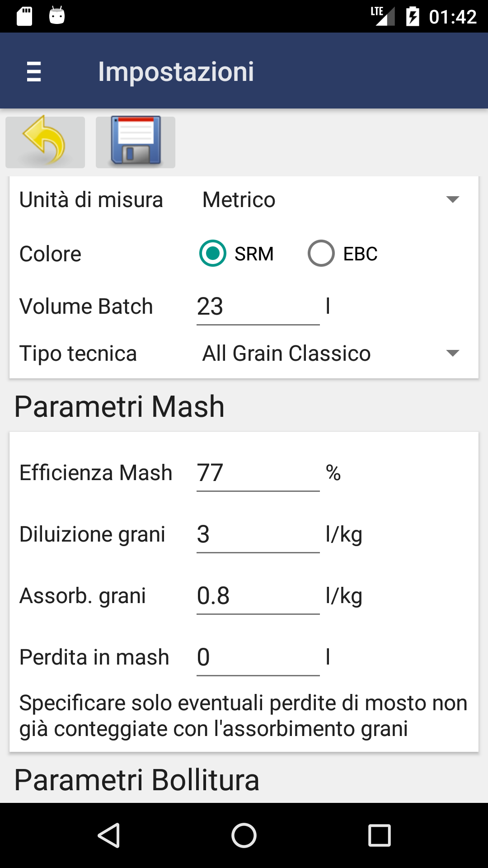Select the EBC color radio button
The width and height of the screenshot is (488, 868).
coord(321,253)
